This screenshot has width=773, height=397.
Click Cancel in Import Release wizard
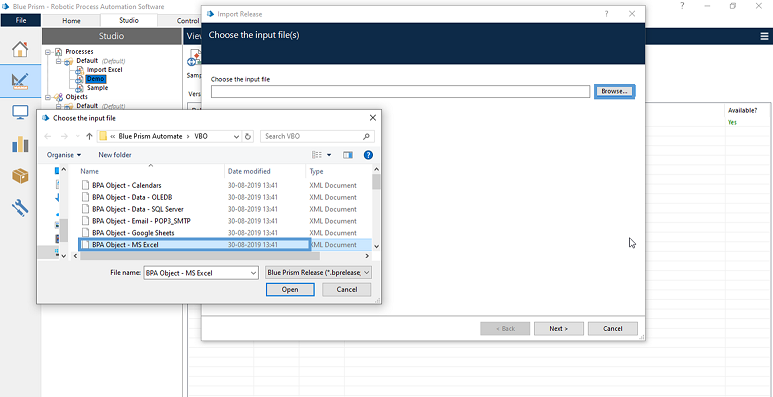tap(613, 328)
